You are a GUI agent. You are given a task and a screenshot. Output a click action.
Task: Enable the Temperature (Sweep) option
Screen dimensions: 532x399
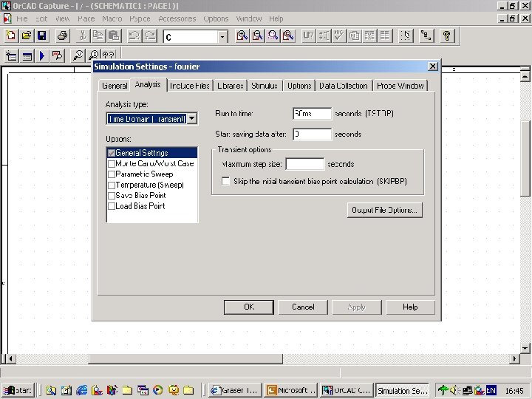coord(112,185)
